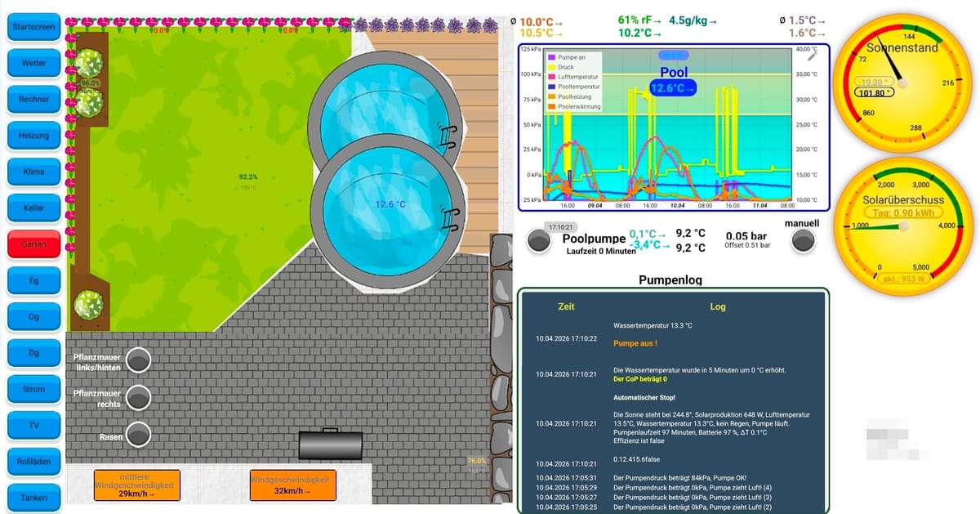Toggle the Poolpumpe switch button
The image size is (980, 514).
(538, 240)
